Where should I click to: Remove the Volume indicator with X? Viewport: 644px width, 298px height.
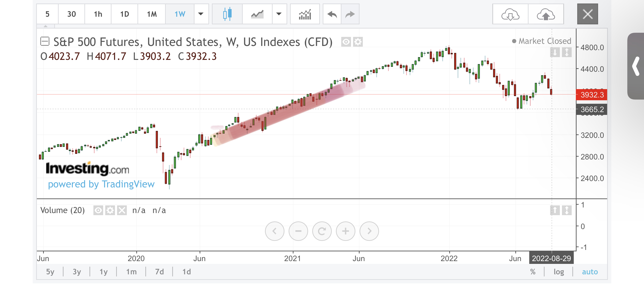click(122, 211)
